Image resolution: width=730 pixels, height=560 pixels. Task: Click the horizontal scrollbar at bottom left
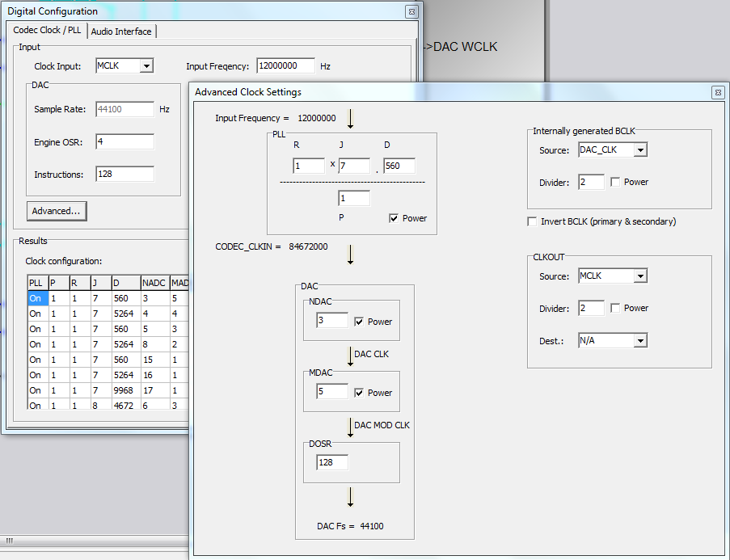click(95, 541)
